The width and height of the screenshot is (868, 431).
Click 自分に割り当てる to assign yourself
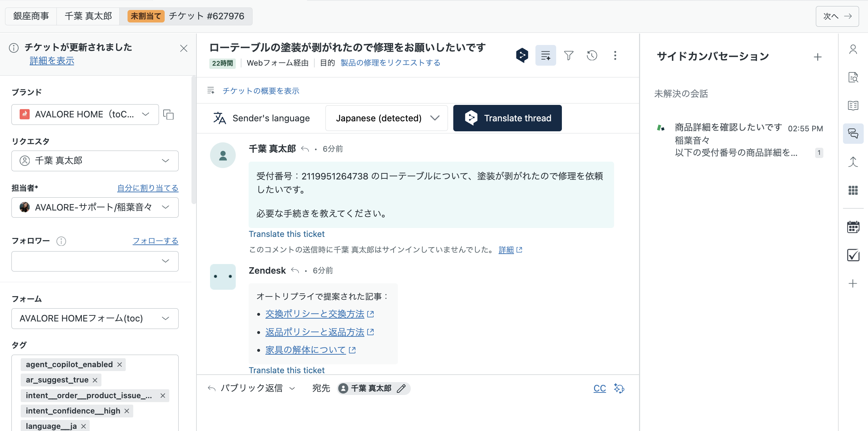point(148,188)
